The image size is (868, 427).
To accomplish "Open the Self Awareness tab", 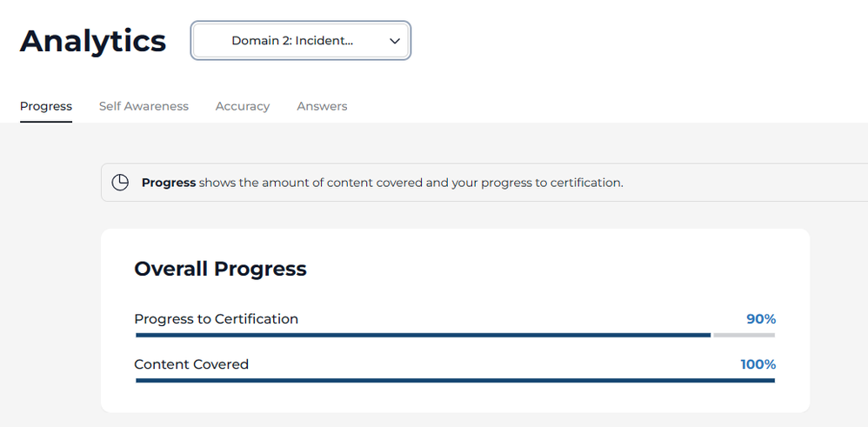I will click(x=144, y=106).
